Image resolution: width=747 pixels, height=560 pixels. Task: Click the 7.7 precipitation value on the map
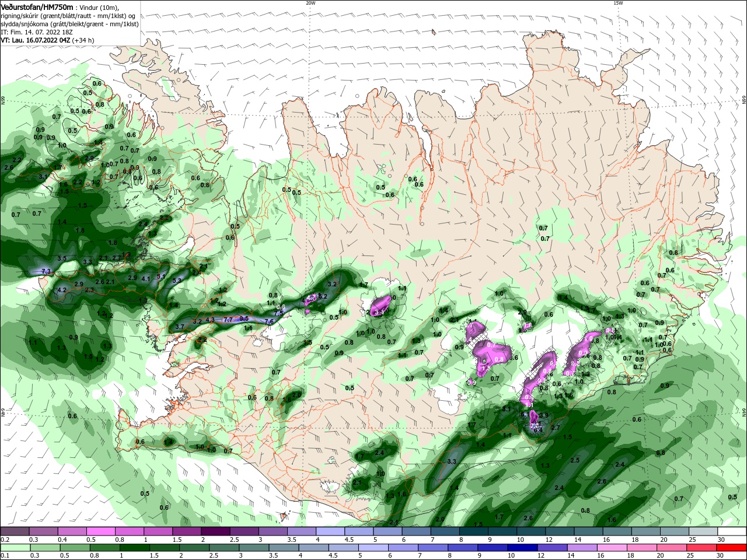coord(228,320)
